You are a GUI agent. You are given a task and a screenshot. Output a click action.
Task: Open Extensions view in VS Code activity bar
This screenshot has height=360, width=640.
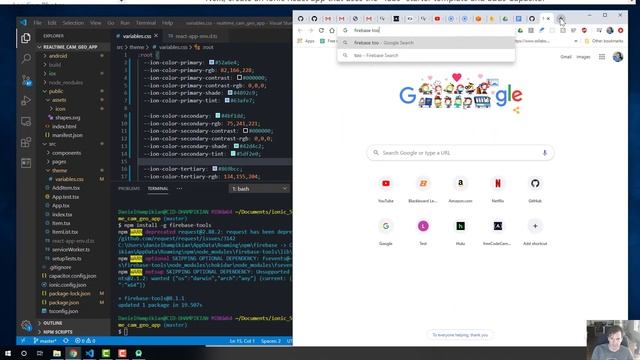[x=26, y=142]
